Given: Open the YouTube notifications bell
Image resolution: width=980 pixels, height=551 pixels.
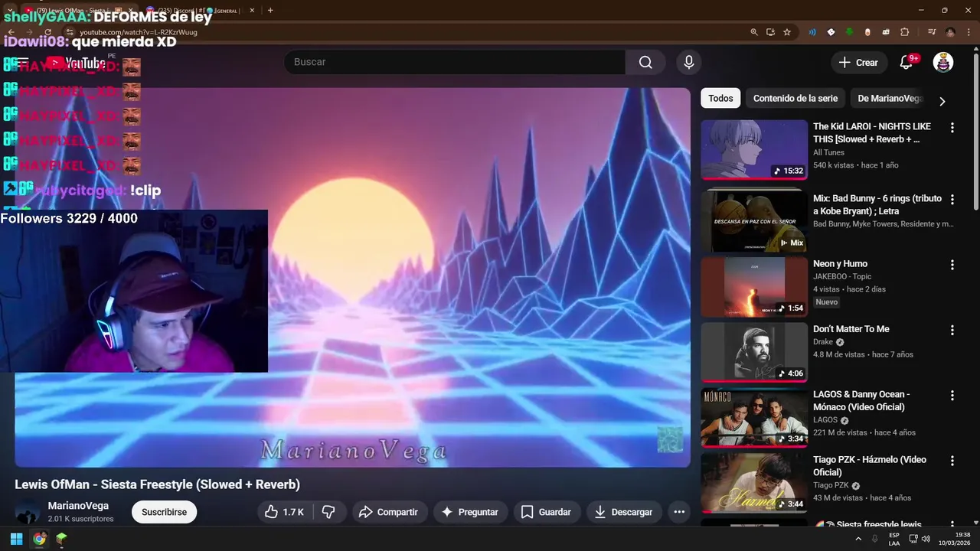Looking at the screenshot, I should (906, 63).
